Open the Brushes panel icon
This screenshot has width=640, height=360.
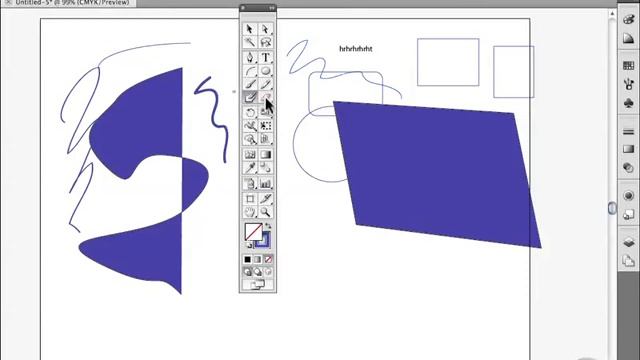coord(629,84)
